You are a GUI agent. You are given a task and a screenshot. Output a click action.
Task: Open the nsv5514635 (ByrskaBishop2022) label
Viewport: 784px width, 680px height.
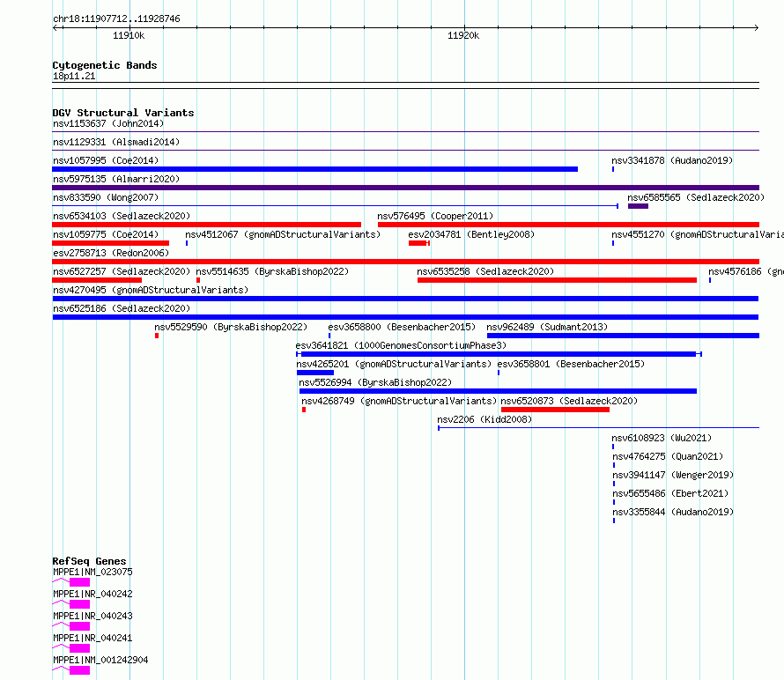pyautogui.click(x=272, y=271)
